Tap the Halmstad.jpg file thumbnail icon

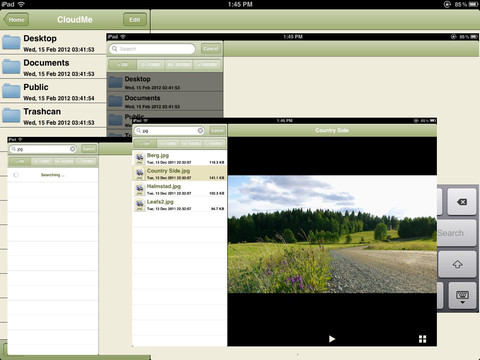pyautogui.click(x=139, y=189)
